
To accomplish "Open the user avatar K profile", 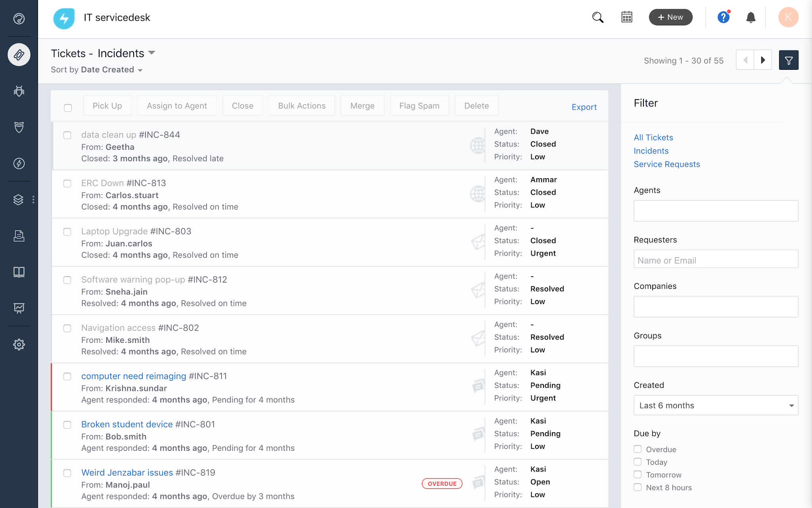I will coord(788,17).
